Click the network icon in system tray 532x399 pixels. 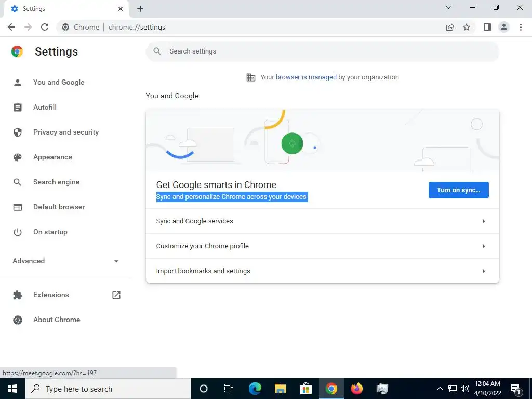click(453, 389)
